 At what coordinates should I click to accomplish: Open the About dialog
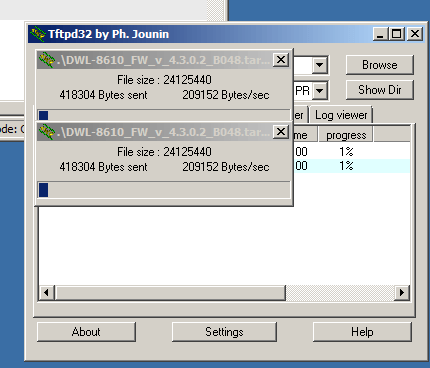(86, 332)
